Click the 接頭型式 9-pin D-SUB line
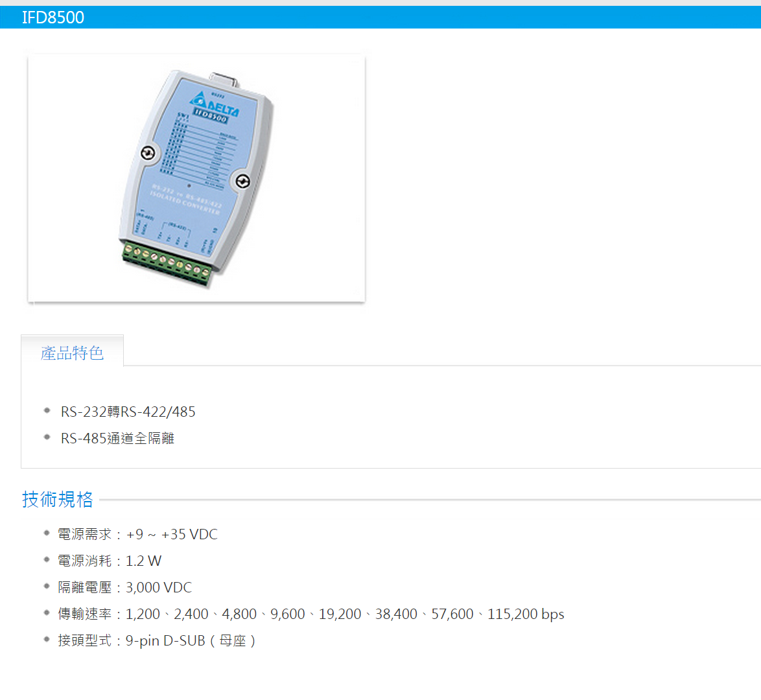Image resolution: width=761 pixels, height=700 pixels. 158,641
